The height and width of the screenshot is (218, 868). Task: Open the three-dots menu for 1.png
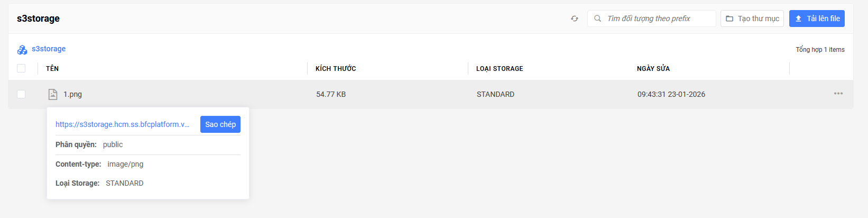(838, 94)
